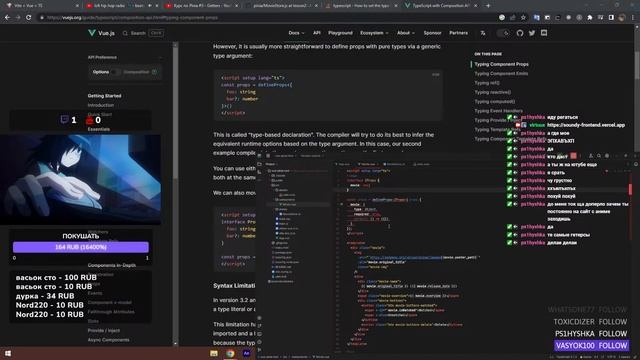Jump to 'Typing reactive()' section
The height and width of the screenshot is (360, 640).
tap(492, 92)
